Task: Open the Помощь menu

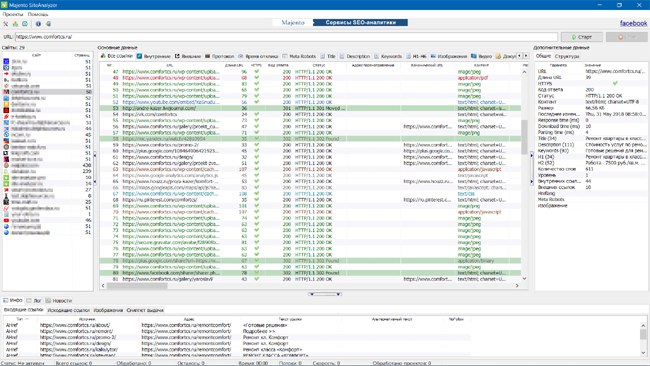Action: click(x=38, y=14)
